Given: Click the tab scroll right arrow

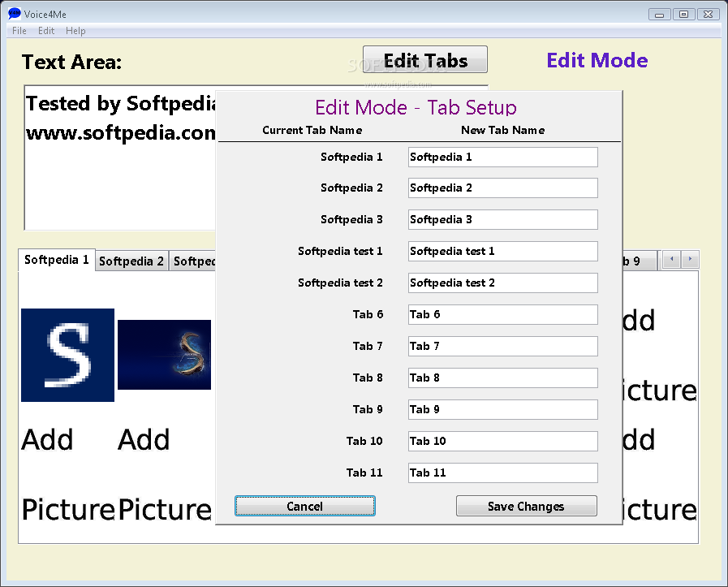Looking at the screenshot, I should coord(690,259).
